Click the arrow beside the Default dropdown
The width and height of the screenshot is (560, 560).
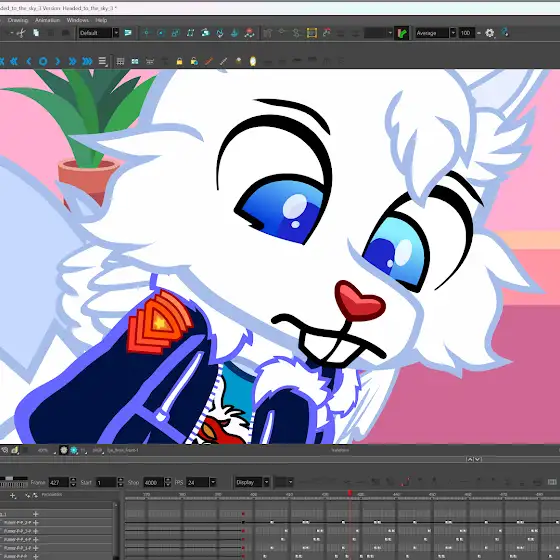116,33
